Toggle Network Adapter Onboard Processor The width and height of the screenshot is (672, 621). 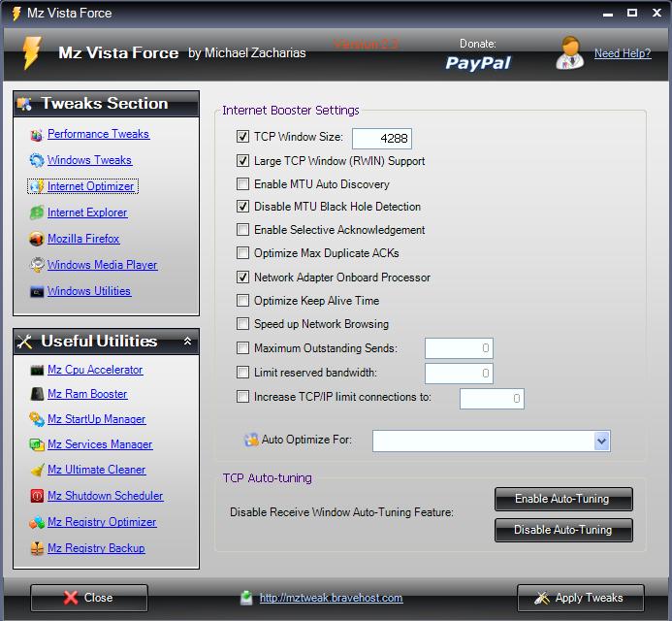(243, 278)
